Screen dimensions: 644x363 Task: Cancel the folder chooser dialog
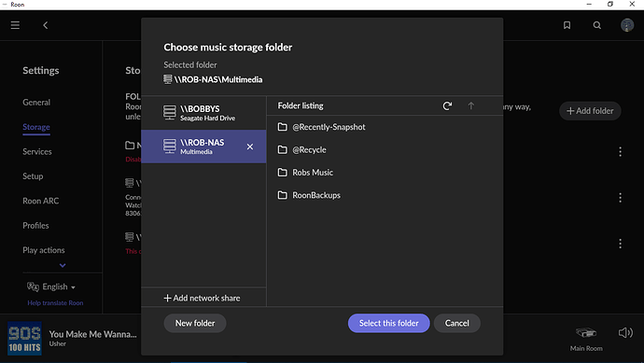pyautogui.click(x=456, y=323)
